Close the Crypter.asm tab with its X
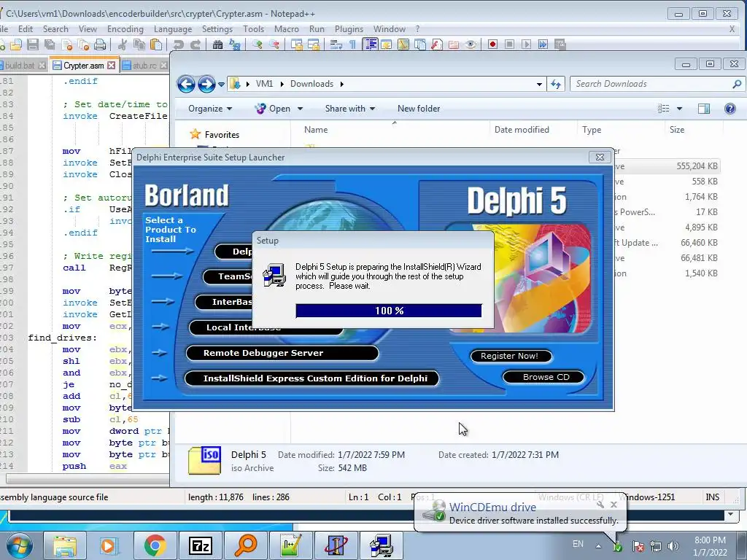The height and width of the screenshot is (560, 747). pyautogui.click(x=112, y=65)
